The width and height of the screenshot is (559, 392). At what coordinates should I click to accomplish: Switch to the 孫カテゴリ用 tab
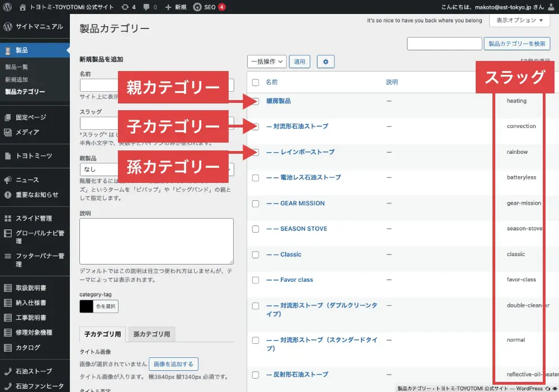[151, 334]
